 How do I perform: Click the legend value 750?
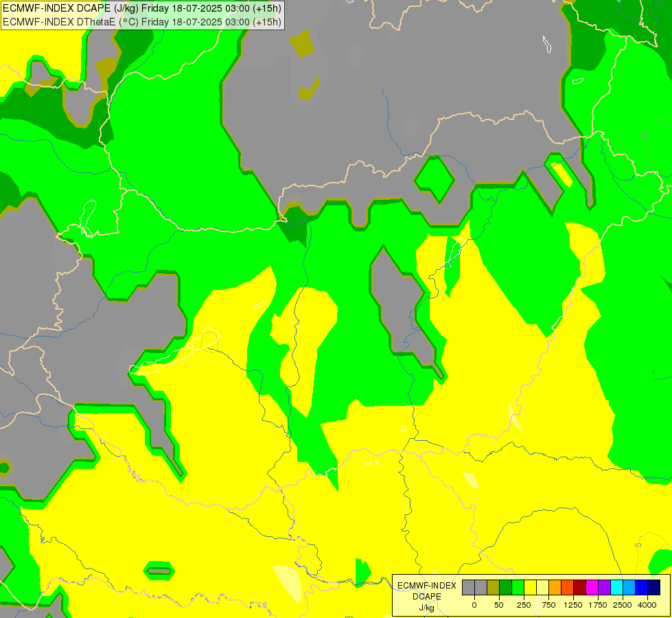click(548, 605)
